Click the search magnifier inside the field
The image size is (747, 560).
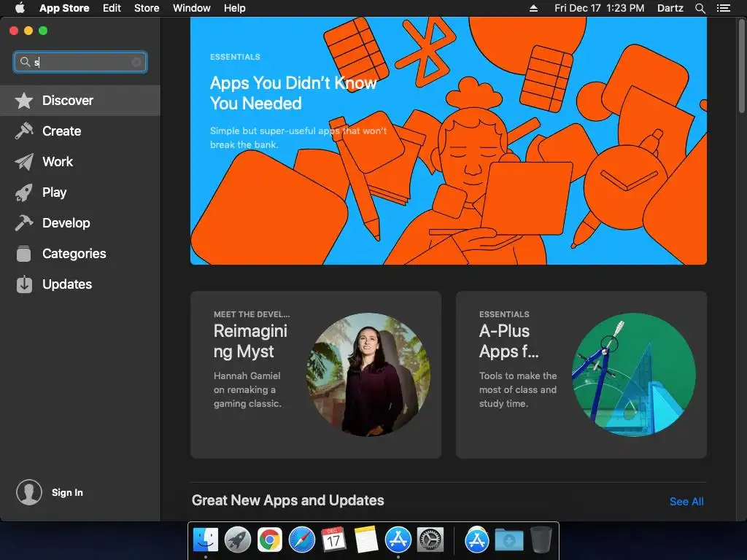25,61
